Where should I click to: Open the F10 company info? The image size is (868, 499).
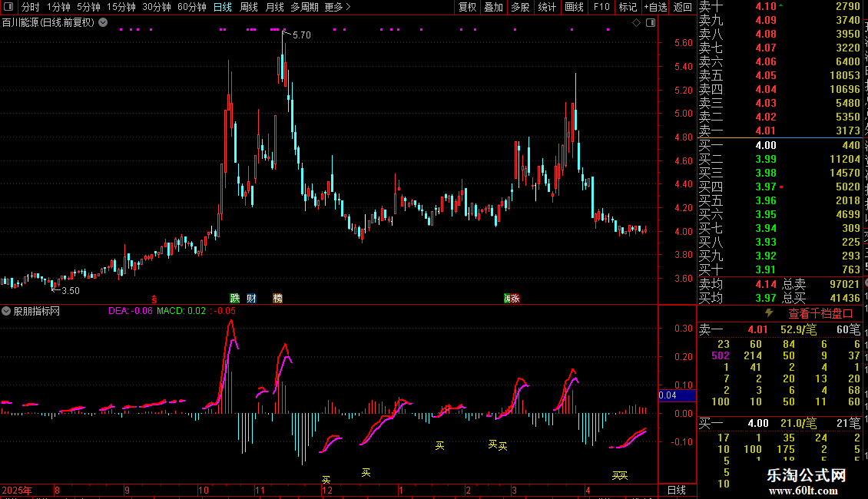[x=601, y=7]
